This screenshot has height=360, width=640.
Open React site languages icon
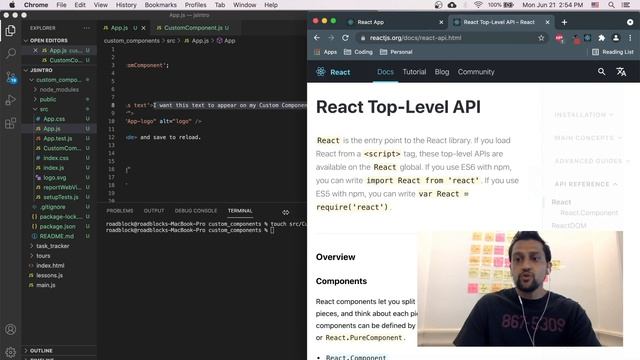(621, 72)
